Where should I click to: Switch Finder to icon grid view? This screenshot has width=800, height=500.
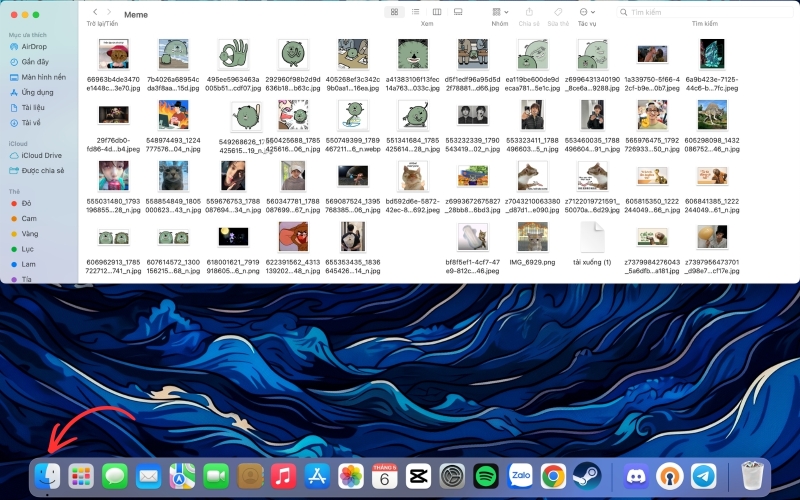click(394, 12)
